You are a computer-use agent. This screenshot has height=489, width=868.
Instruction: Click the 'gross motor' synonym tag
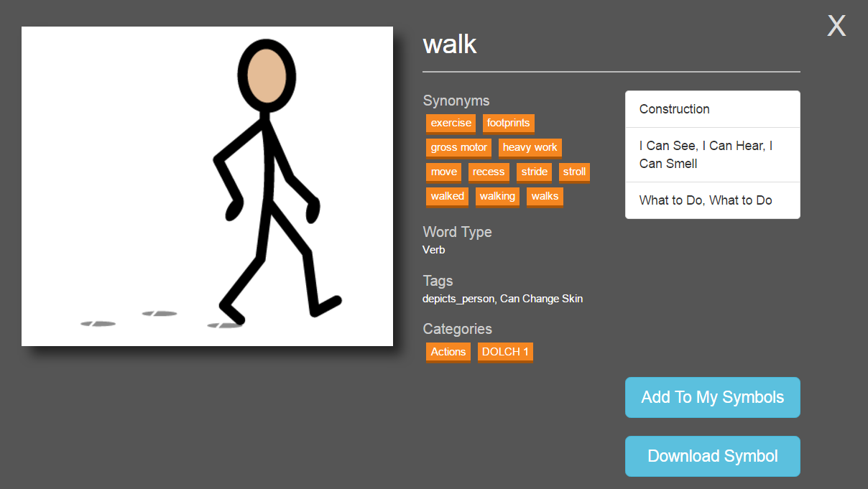458,148
